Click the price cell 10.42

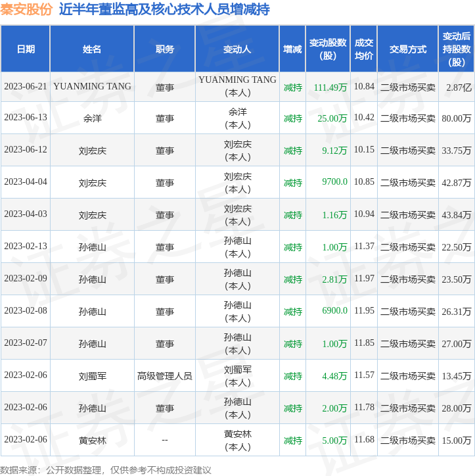click(364, 118)
